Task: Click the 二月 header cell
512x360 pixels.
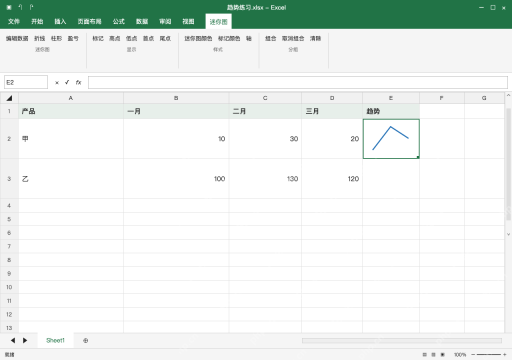Action: (265, 111)
